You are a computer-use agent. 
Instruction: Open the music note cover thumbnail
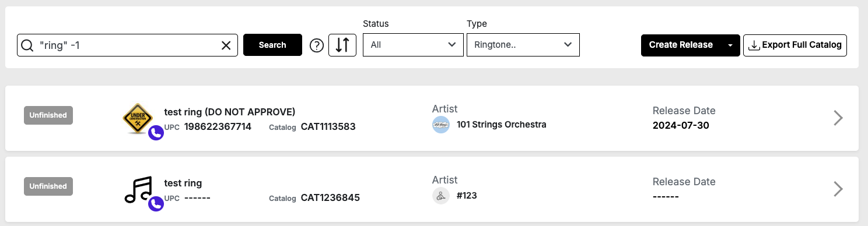(138, 189)
